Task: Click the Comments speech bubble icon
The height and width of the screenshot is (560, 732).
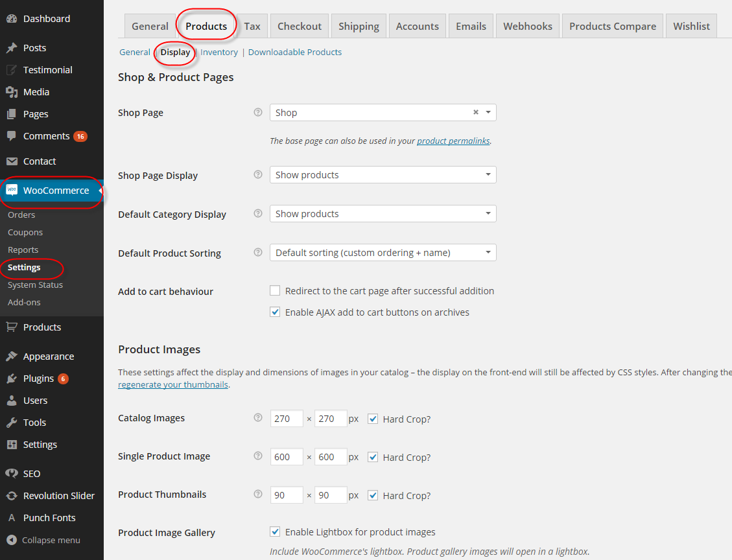Action: coord(12,136)
